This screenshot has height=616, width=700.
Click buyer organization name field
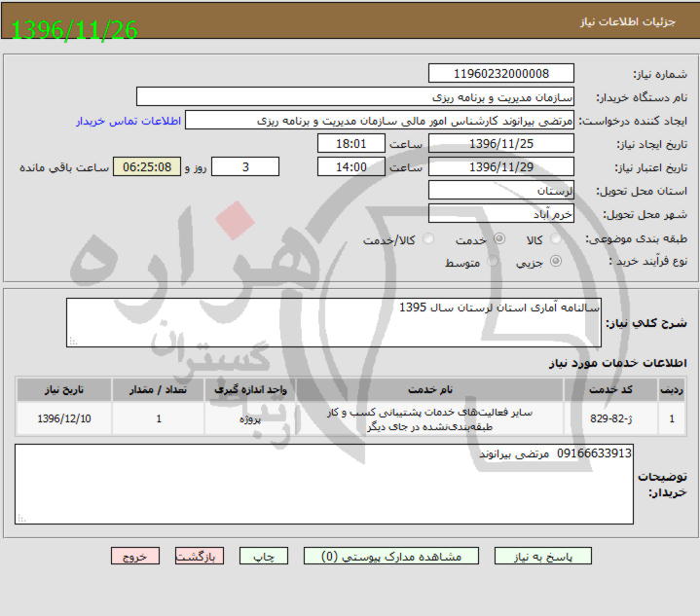coord(355,97)
